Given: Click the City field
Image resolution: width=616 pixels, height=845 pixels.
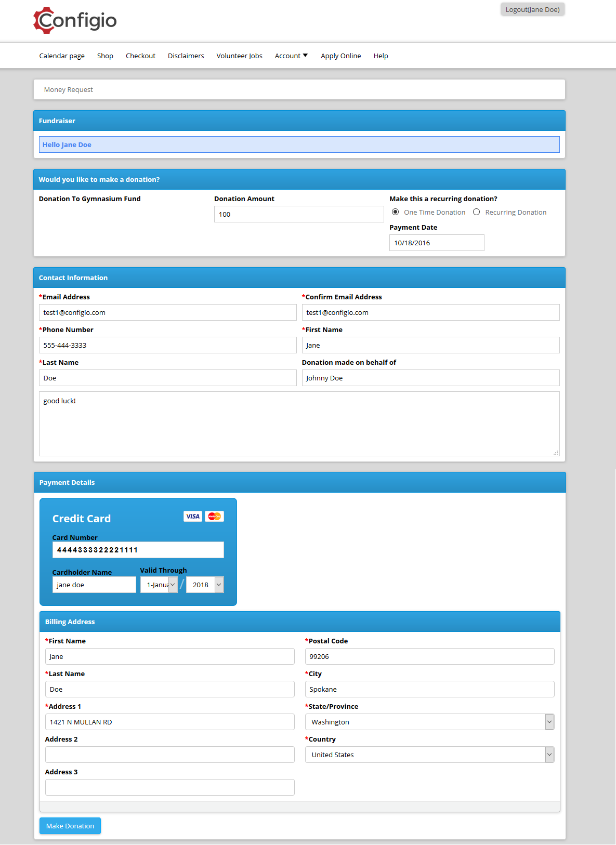Looking at the screenshot, I should (430, 689).
